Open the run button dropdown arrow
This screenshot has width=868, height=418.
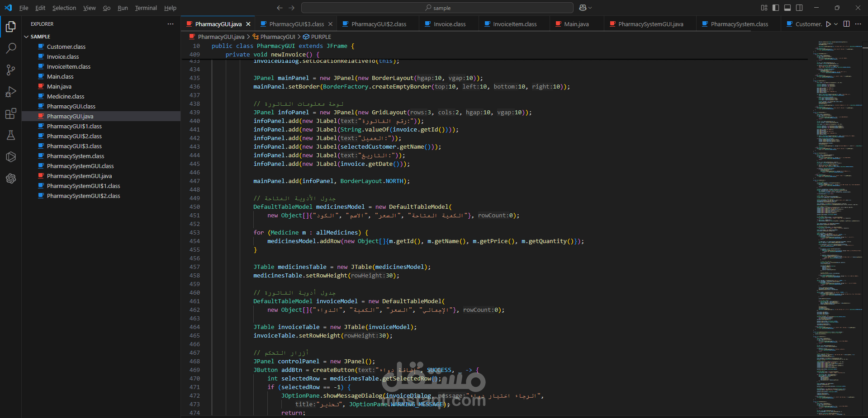click(x=836, y=24)
